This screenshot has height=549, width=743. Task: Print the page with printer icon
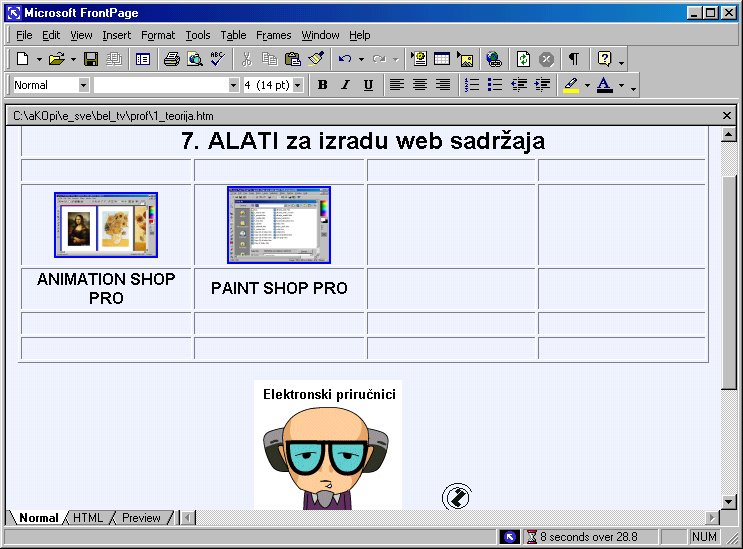click(172, 59)
